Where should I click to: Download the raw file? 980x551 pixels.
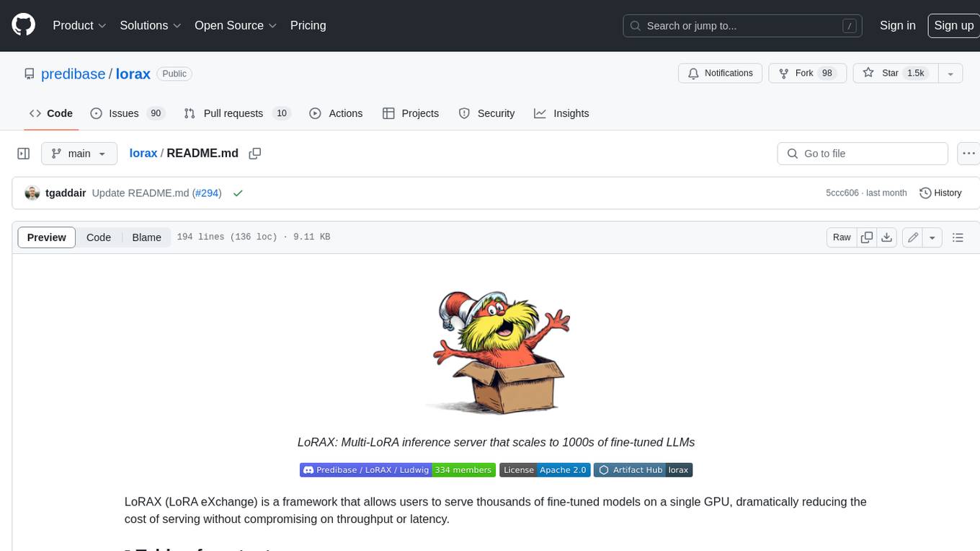[x=887, y=237]
